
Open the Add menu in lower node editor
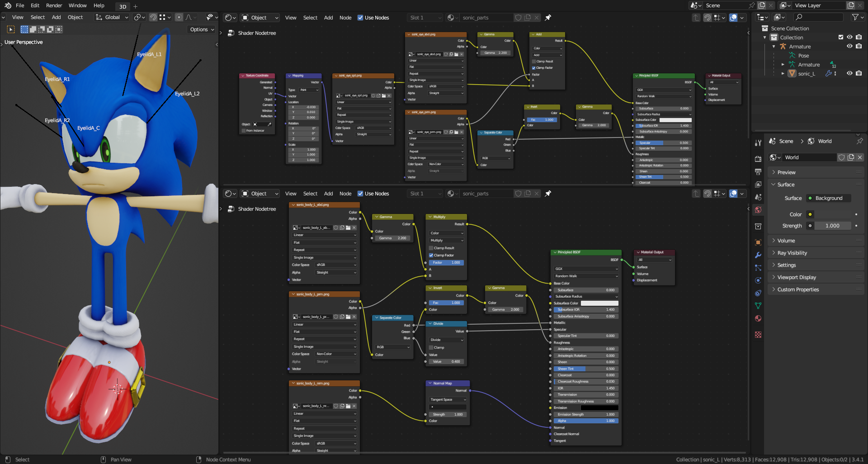pyautogui.click(x=329, y=194)
